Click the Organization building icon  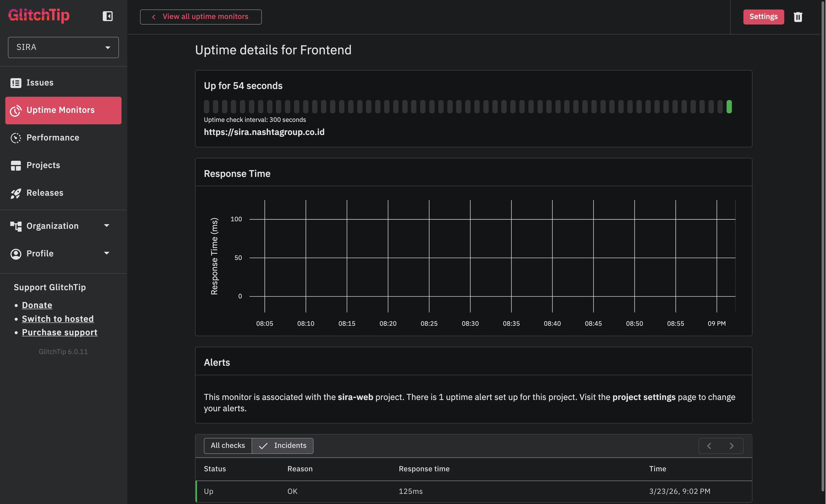tap(15, 226)
